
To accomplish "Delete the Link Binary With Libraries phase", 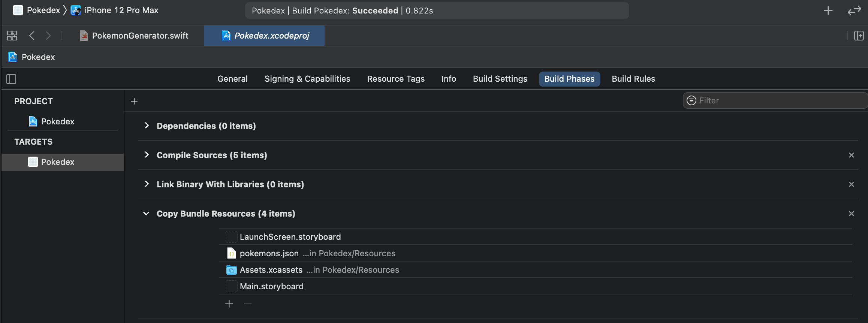I will (x=852, y=184).
